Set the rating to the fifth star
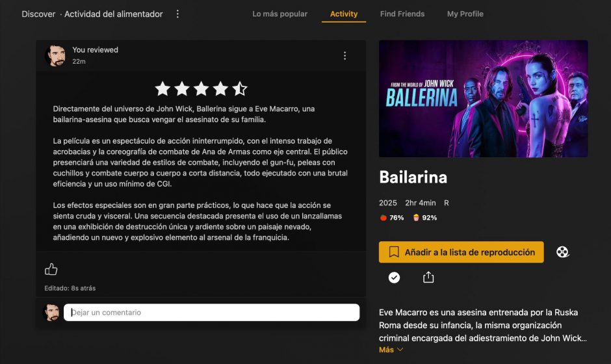Viewport: 611px width, 364px height. 240,89
